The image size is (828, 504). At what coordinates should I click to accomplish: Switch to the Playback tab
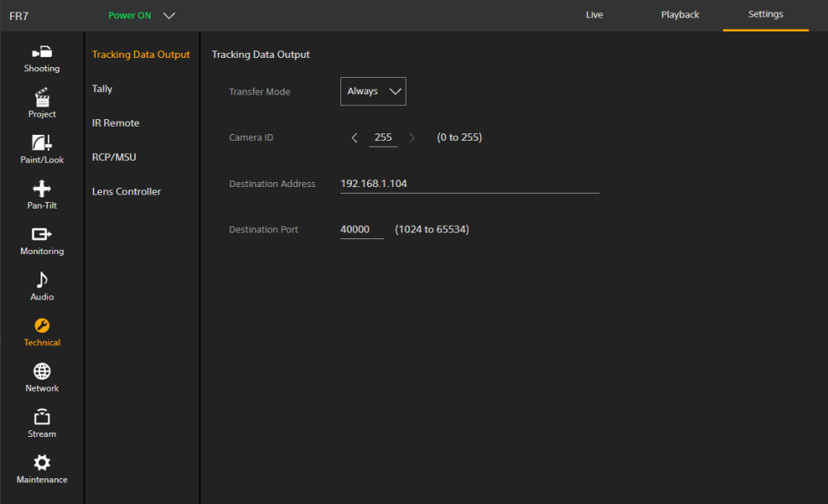click(x=680, y=15)
